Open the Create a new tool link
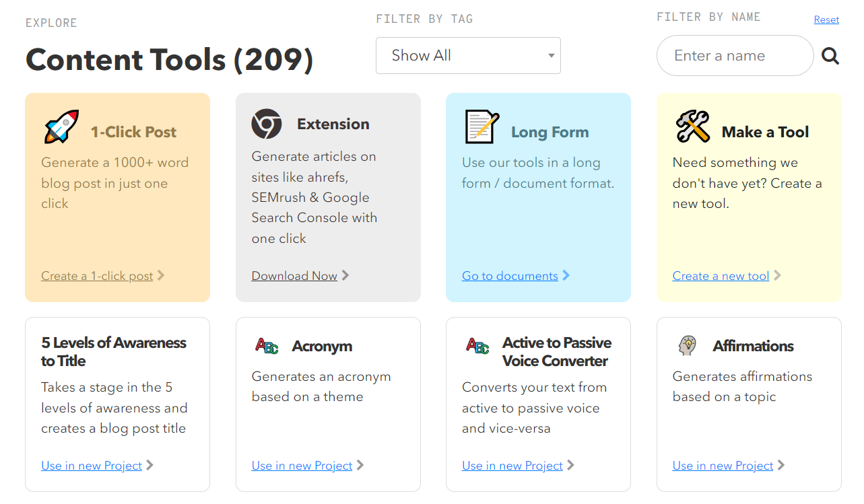Image resolution: width=864 pixels, height=504 pixels. click(721, 276)
